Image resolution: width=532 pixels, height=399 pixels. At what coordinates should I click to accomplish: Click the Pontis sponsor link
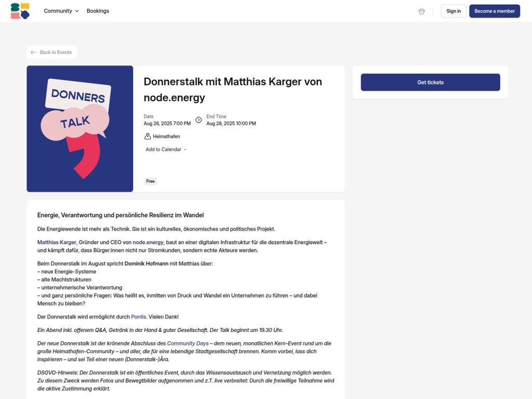[138, 316]
